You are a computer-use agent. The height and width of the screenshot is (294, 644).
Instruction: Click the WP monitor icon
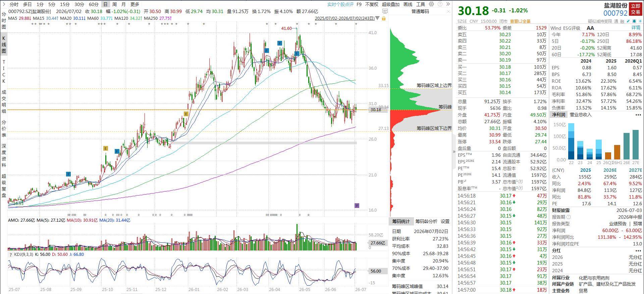click(x=385, y=11)
